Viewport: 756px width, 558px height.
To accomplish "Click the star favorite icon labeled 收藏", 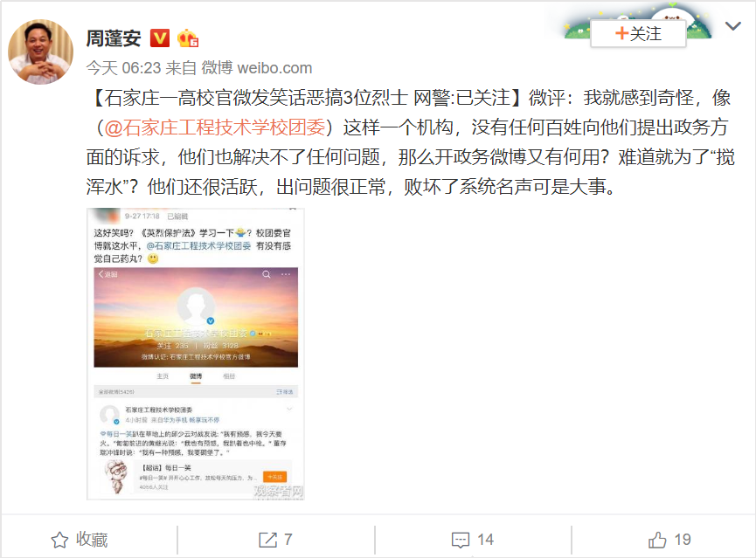I will point(59,540).
